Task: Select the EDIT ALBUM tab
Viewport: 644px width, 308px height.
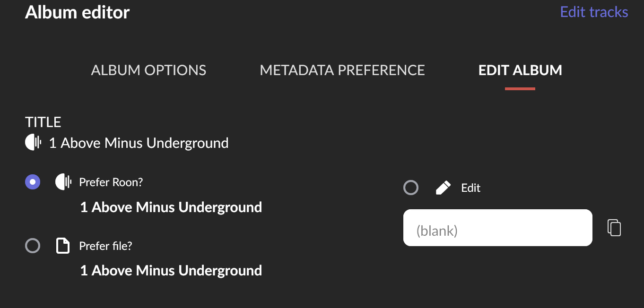Action: coord(520,70)
